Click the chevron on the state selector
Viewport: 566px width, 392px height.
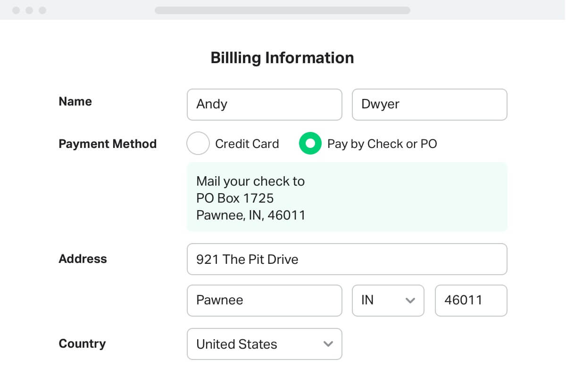(x=410, y=301)
